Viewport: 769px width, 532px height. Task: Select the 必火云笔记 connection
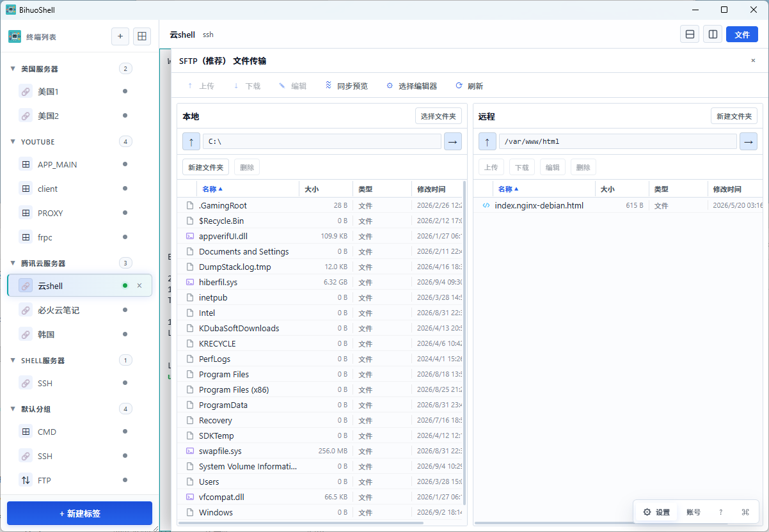point(79,310)
